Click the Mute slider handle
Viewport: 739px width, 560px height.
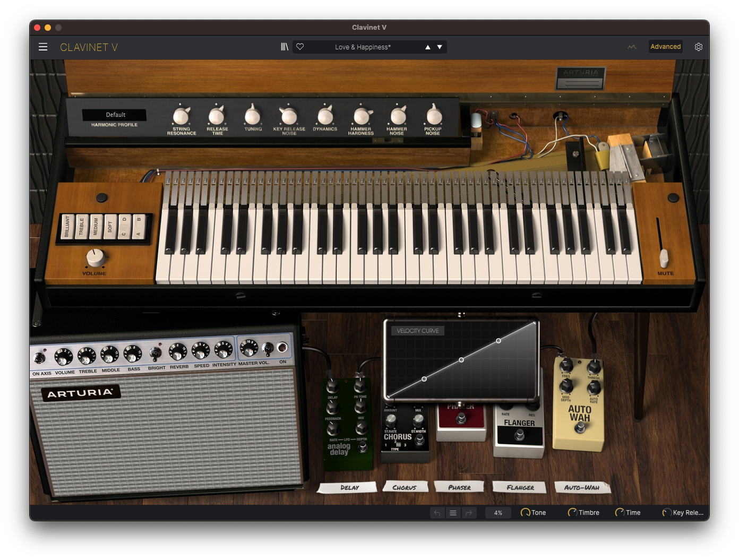coord(664,258)
